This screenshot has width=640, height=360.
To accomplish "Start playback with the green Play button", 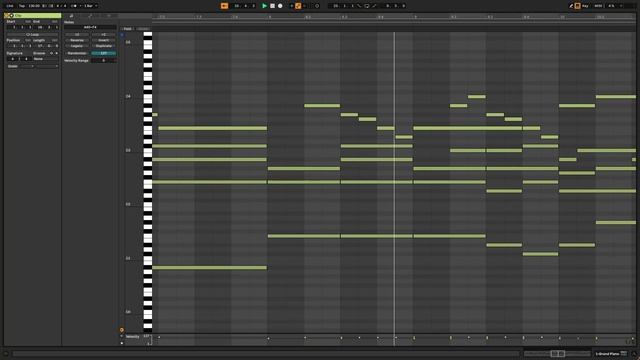I will pyautogui.click(x=264, y=6).
